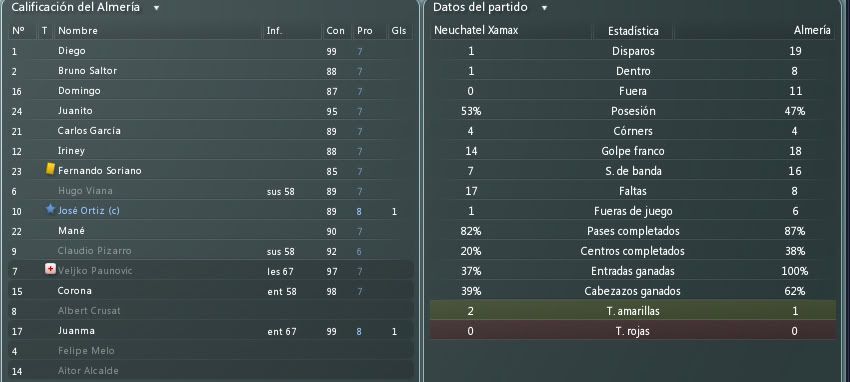Open the Datos del partido dropdown arrow
Image resolution: width=850 pixels, height=382 pixels.
(x=544, y=8)
